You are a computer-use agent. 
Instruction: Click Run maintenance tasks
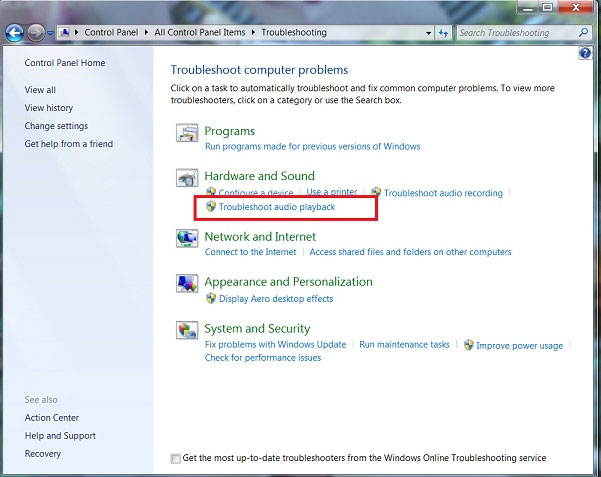(x=404, y=344)
